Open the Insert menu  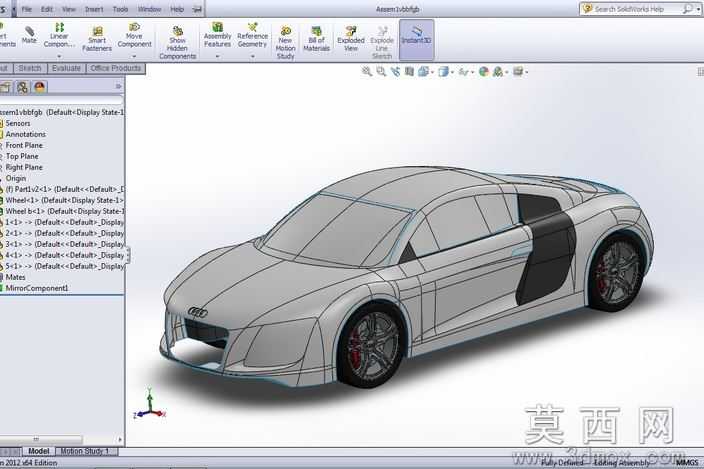[94, 9]
